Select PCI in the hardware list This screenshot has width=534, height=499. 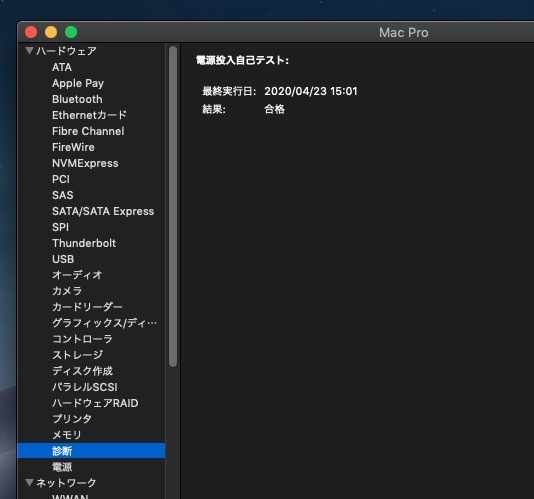[61, 179]
